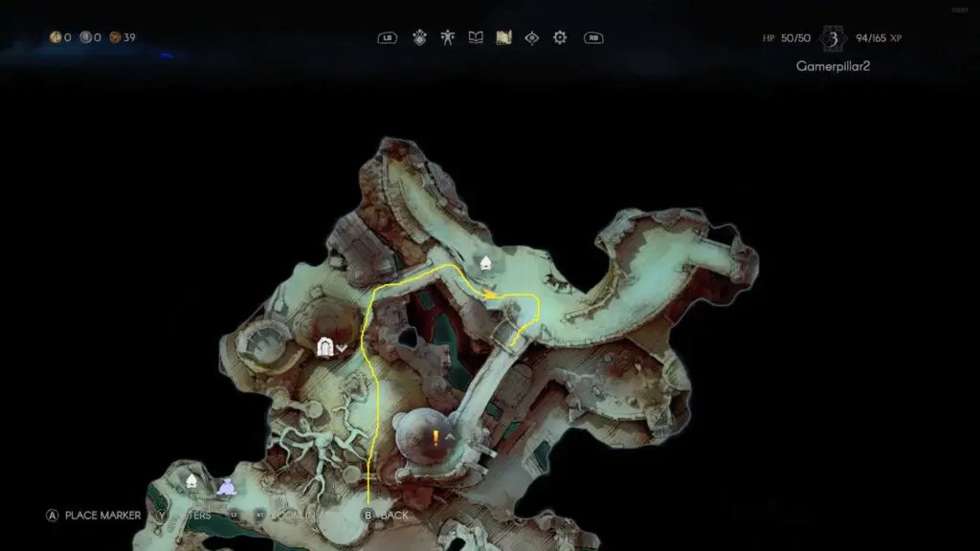Screen dimensions: 980x551
Task: Open the eye-shaped tab icon
Action: [x=532, y=38]
